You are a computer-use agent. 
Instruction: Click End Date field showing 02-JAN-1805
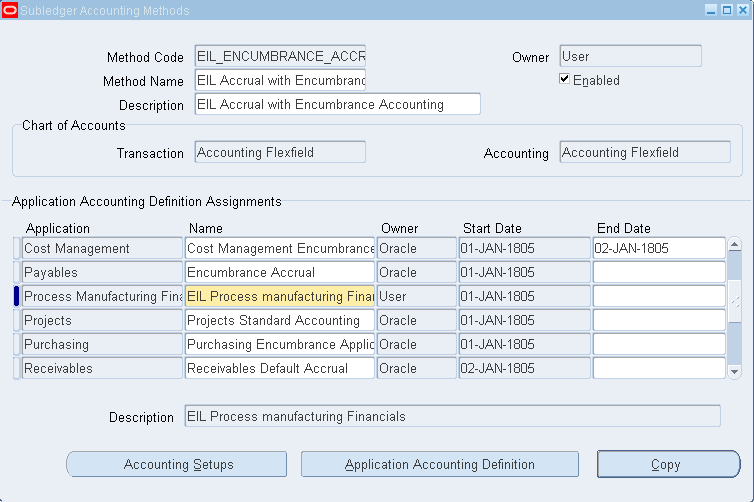click(x=658, y=248)
